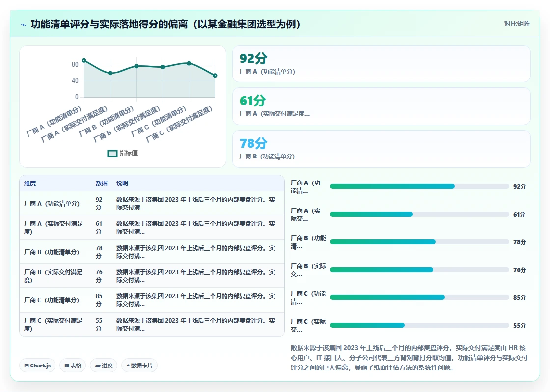This screenshot has height=392, width=550.
Task: Click the 维度 column header
Action: point(30,183)
